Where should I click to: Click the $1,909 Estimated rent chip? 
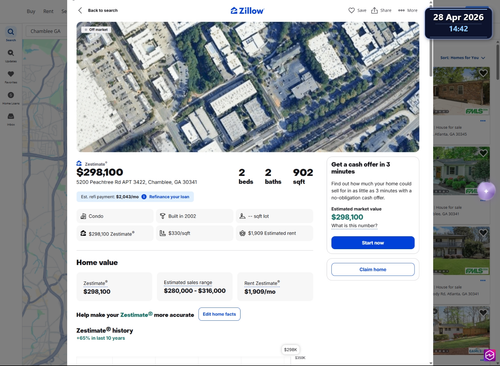coord(274,233)
